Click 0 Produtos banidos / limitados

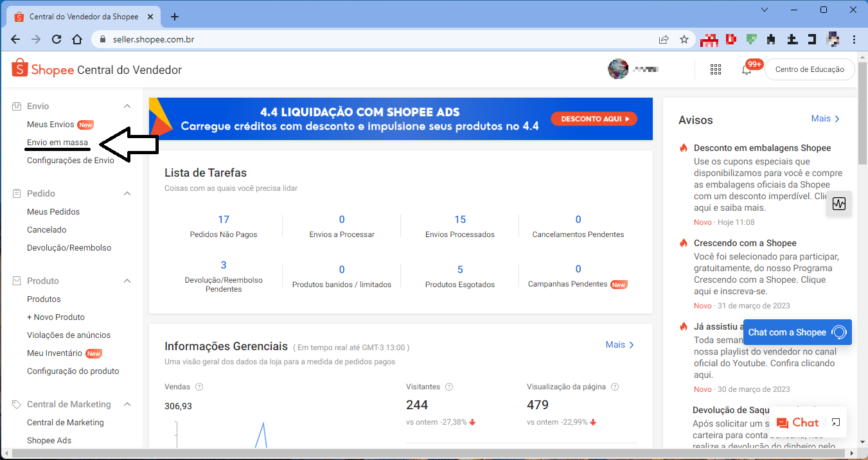tap(342, 276)
